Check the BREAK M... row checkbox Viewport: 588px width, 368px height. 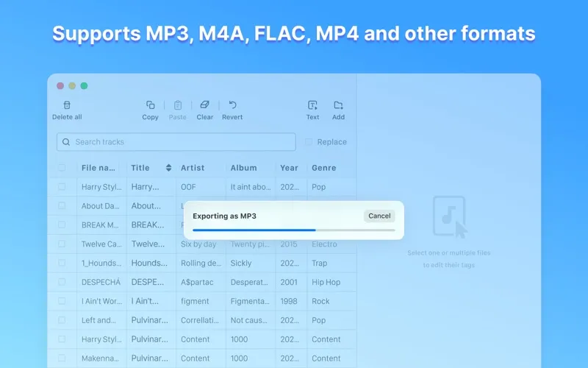[62, 224]
